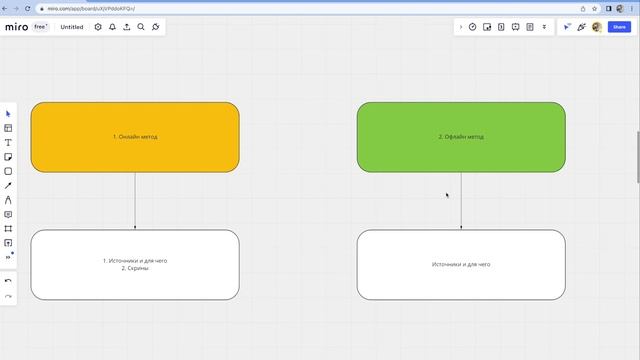The height and width of the screenshot is (360, 640).
Task: Select the Comment tool
Action: tap(8, 214)
